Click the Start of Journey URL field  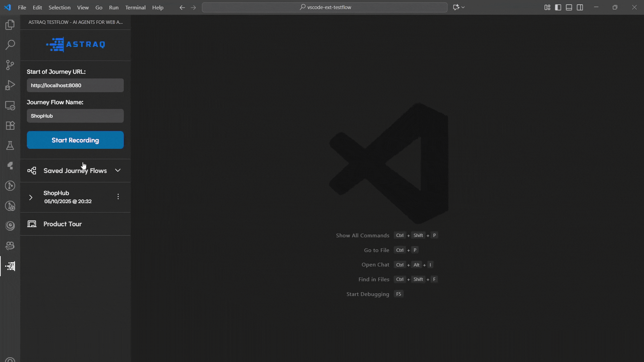(x=75, y=85)
